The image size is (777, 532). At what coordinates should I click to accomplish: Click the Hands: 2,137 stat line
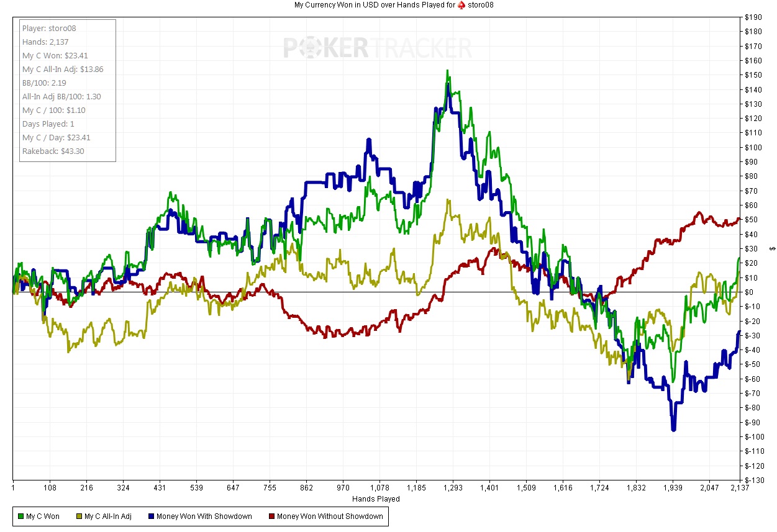coord(47,42)
